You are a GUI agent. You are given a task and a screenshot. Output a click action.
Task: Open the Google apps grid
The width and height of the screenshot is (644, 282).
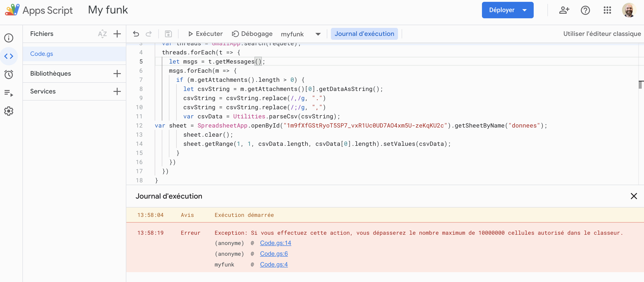pyautogui.click(x=607, y=10)
